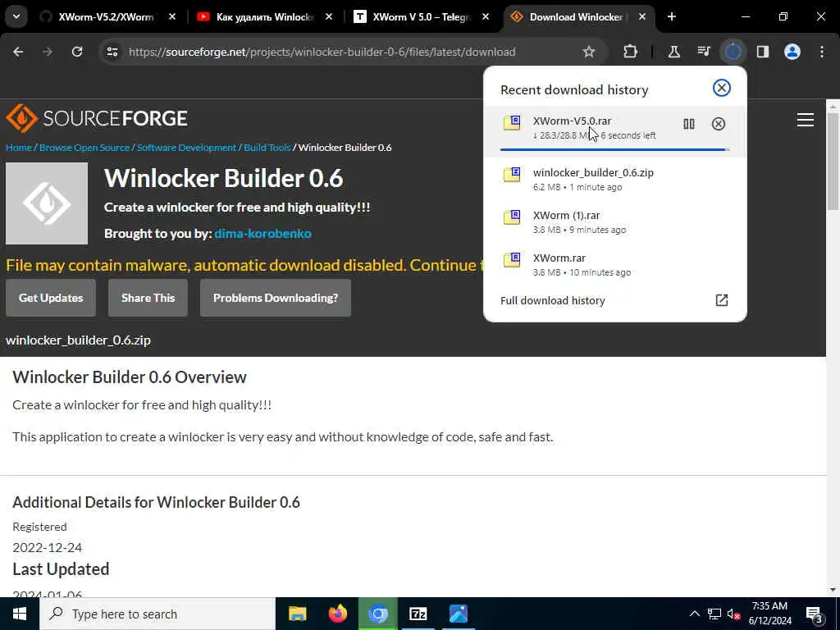The image size is (840, 630).
Task: Click the page vertical scrollbar thumb
Action: tap(833, 161)
